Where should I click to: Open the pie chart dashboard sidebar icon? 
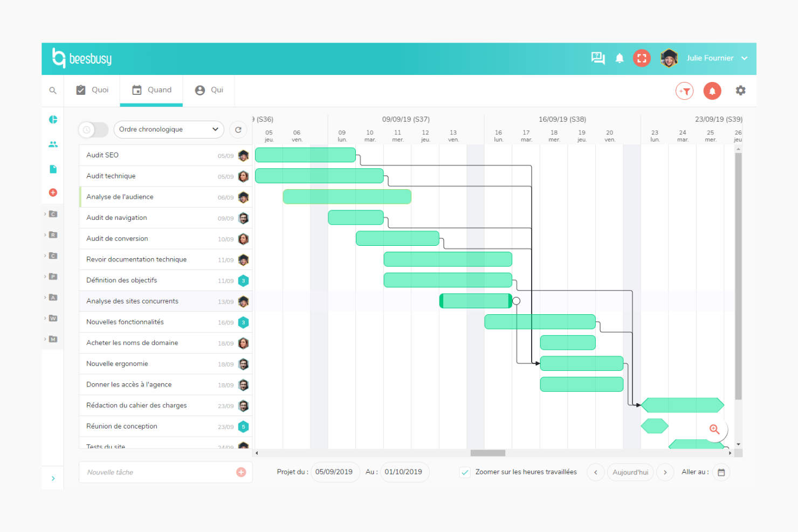click(x=53, y=120)
